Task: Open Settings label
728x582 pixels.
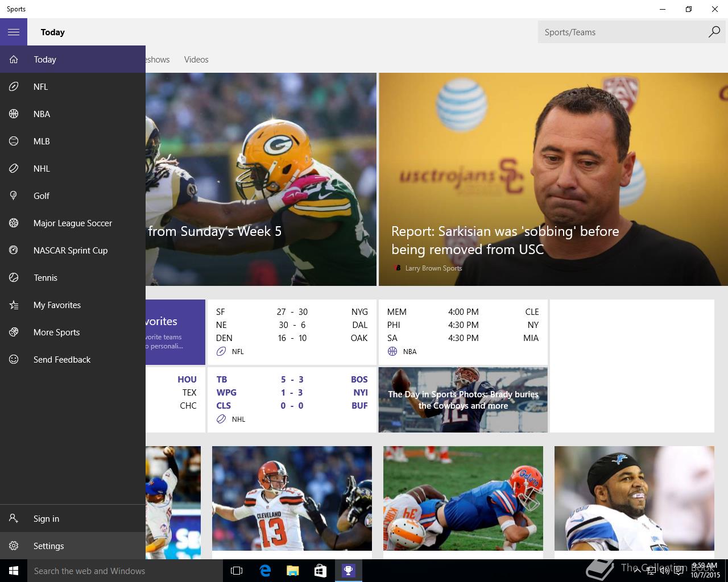Action: click(x=48, y=546)
